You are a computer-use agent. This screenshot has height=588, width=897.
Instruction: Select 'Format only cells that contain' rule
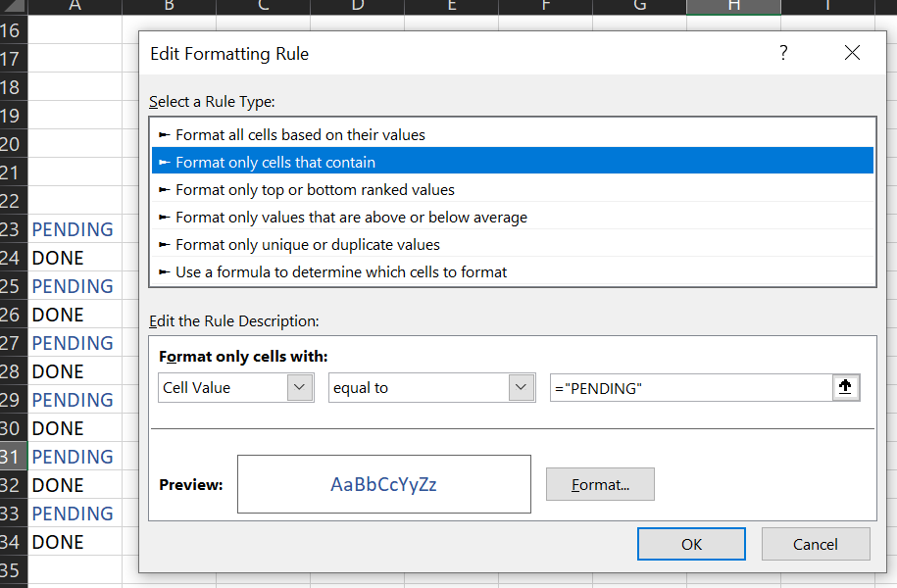pyautogui.click(x=275, y=163)
